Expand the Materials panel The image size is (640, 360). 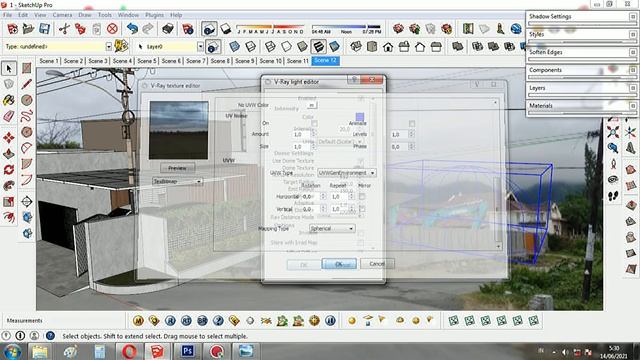click(x=633, y=106)
